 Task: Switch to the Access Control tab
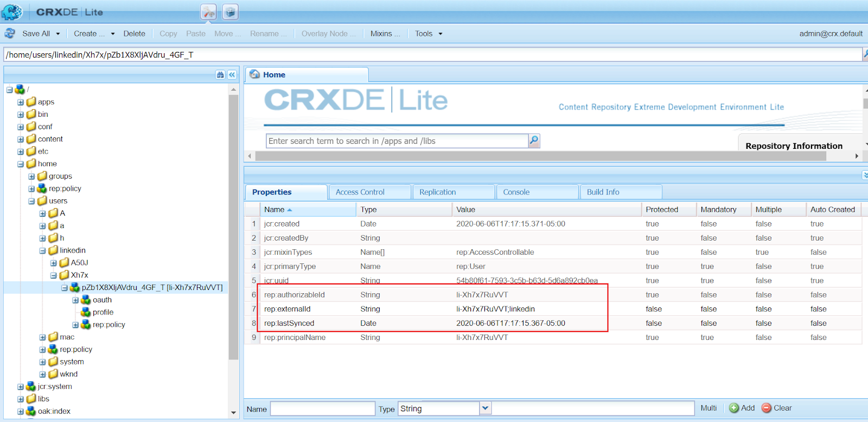pyautogui.click(x=369, y=192)
